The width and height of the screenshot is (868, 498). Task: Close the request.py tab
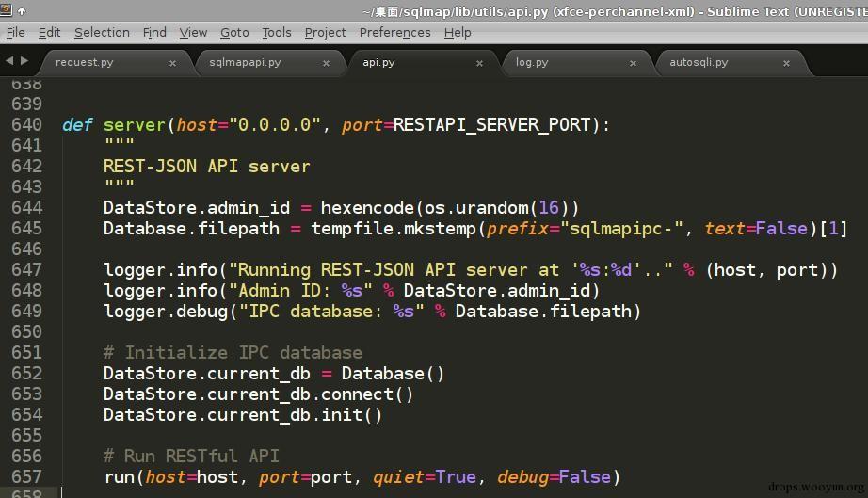(x=172, y=63)
